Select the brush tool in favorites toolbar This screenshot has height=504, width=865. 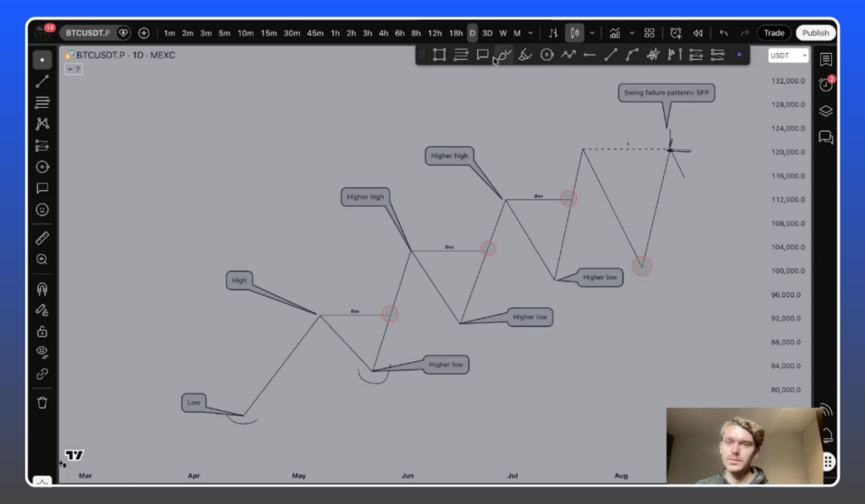tap(503, 55)
